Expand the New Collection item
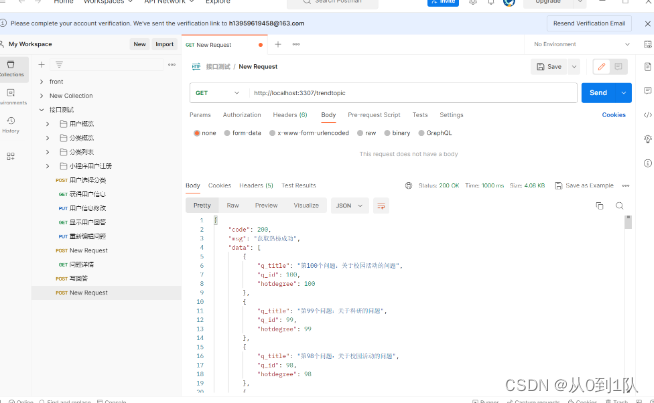This screenshot has width=654, height=403. 42,96
